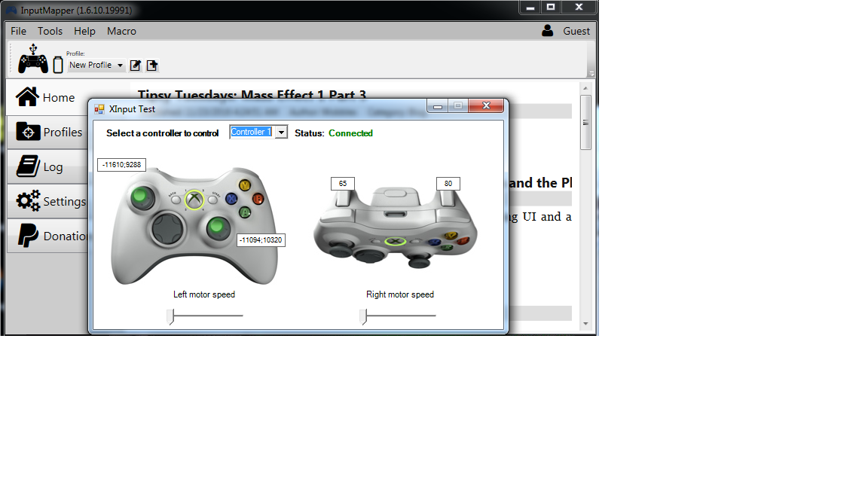Viewport: 868px width, 488px height.
Task: Open Tipsy Tuesdays Mass Effect article title
Action: (252, 94)
